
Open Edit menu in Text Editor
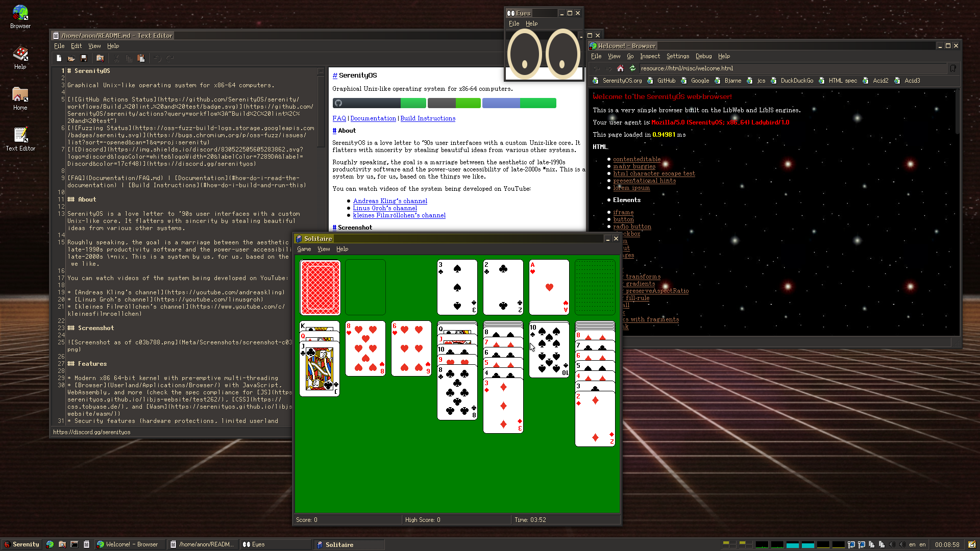76,46
